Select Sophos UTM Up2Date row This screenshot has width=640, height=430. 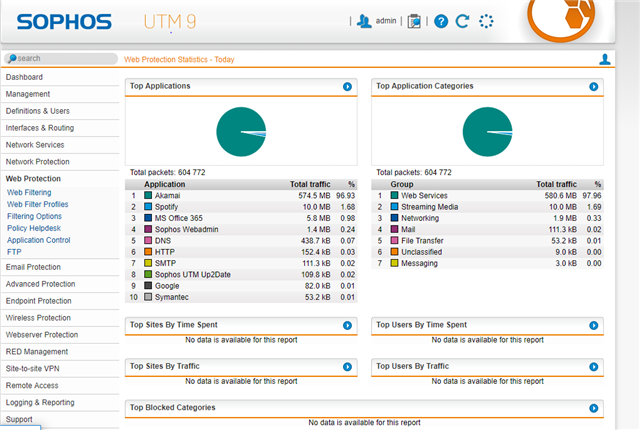coord(241,275)
